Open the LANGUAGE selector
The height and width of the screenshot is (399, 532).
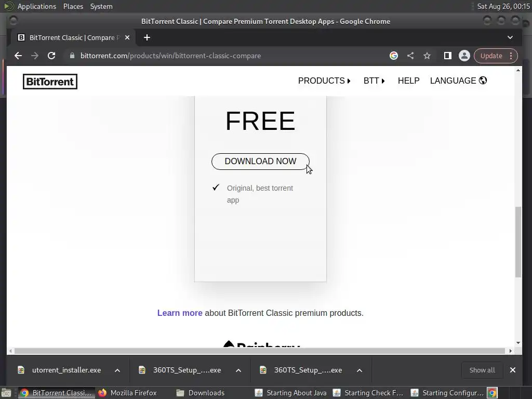[458, 81]
